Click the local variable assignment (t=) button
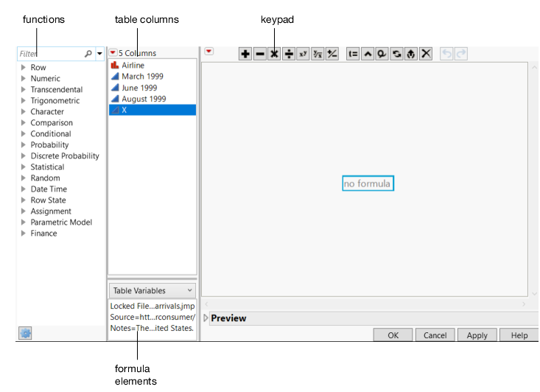Viewport: 540px width, 392px height. 353,54
